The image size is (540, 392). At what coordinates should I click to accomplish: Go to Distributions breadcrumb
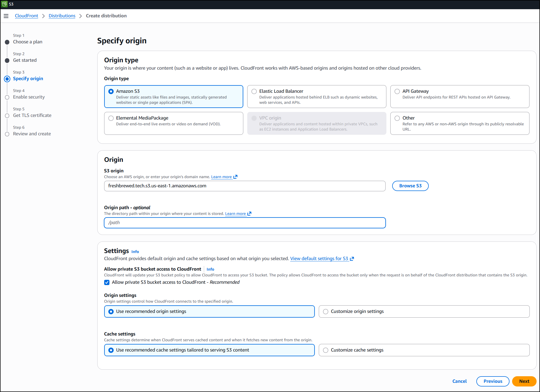62,16
